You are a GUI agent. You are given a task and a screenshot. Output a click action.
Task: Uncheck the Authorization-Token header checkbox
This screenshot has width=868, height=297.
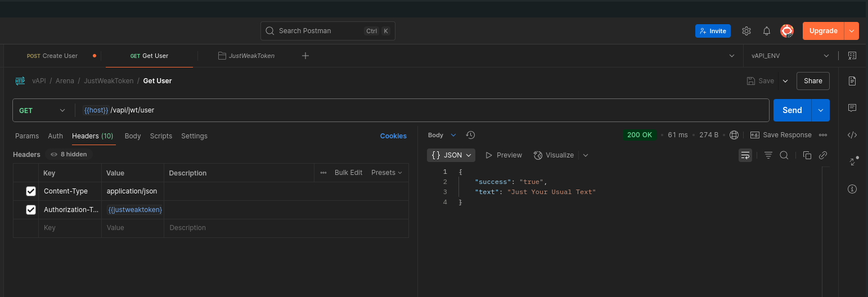pyautogui.click(x=31, y=210)
